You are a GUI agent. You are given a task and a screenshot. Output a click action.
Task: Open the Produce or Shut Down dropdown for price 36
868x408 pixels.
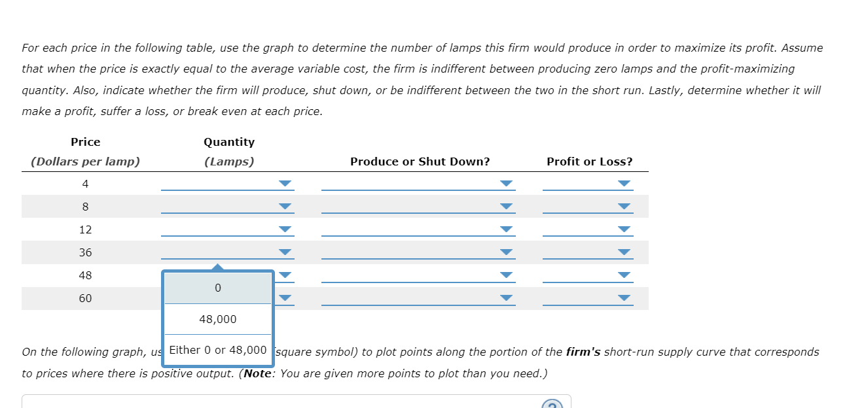418,252
